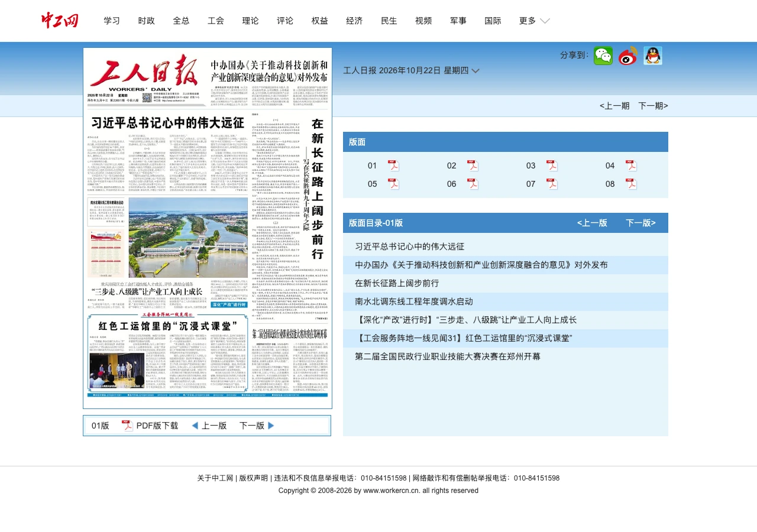Share to QQ icon
Image resolution: width=757 pixels, height=532 pixels.
[x=653, y=56]
